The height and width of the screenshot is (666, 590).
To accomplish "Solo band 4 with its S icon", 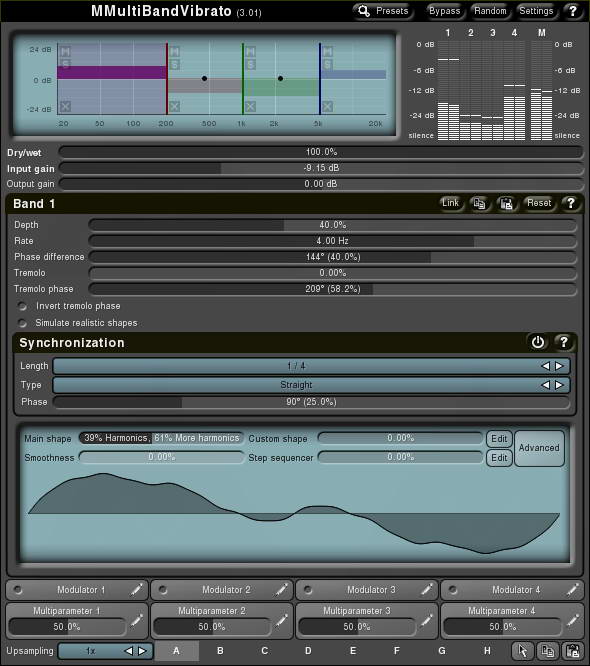I will click(327, 65).
